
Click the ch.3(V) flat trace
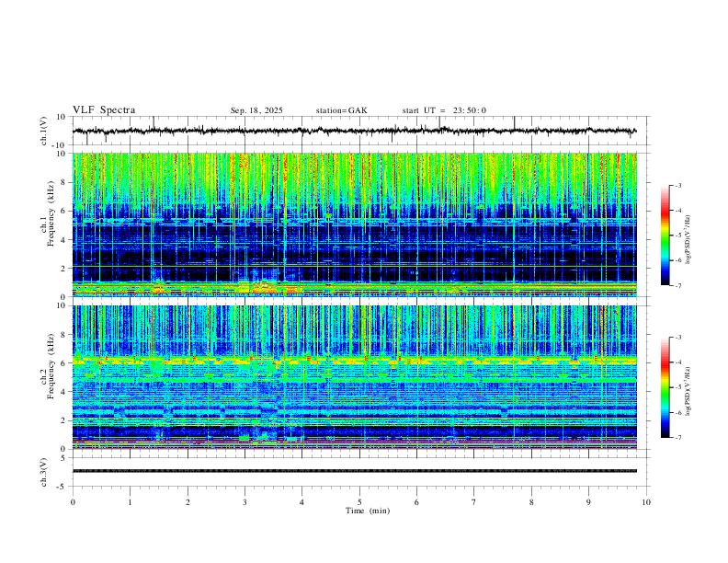click(355, 471)
